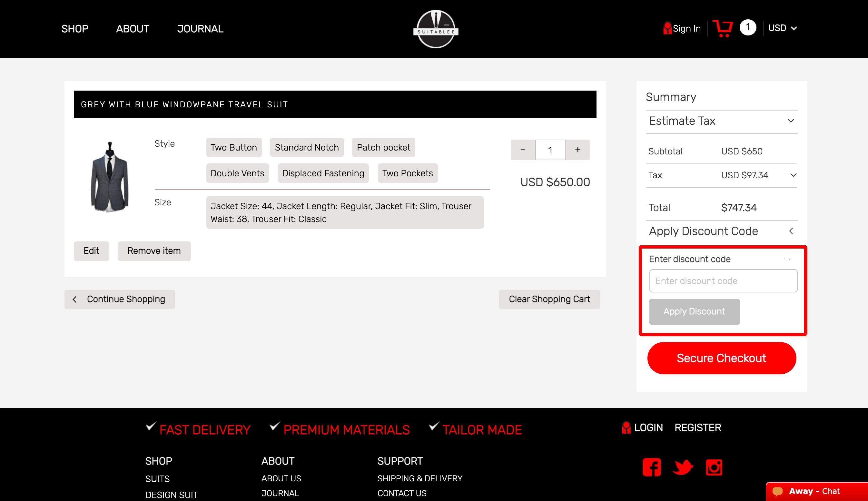Image resolution: width=868 pixels, height=501 pixels.
Task: Click the cart item count badge
Action: [x=748, y=27]
